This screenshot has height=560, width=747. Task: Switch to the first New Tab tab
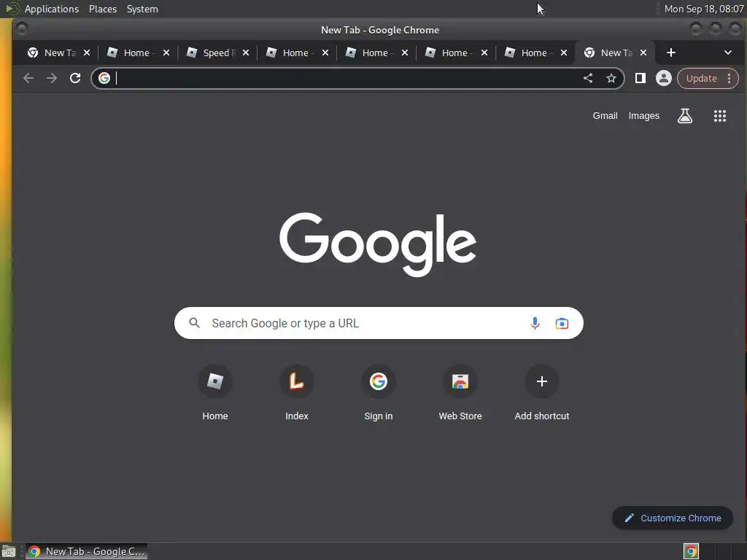point(53,52)
